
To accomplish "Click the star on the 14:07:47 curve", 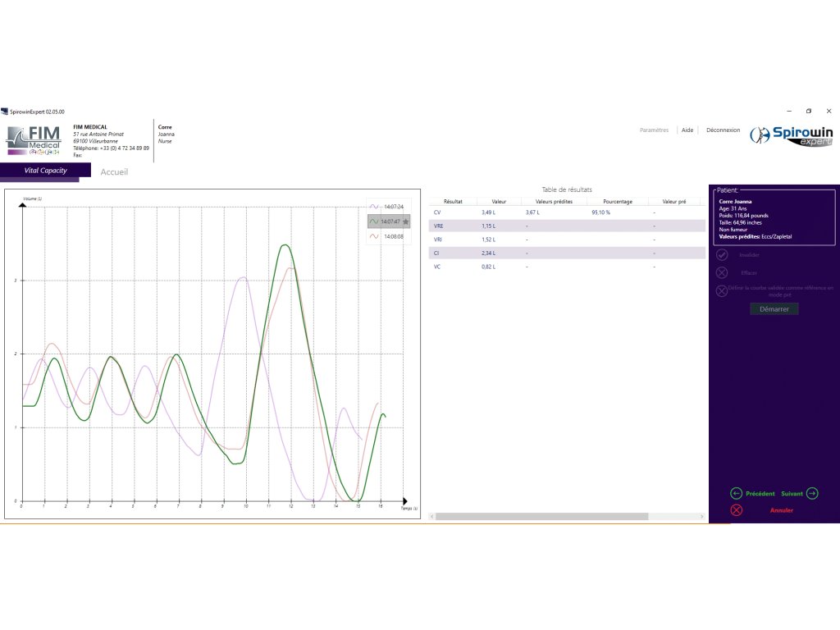I will 405,221.
